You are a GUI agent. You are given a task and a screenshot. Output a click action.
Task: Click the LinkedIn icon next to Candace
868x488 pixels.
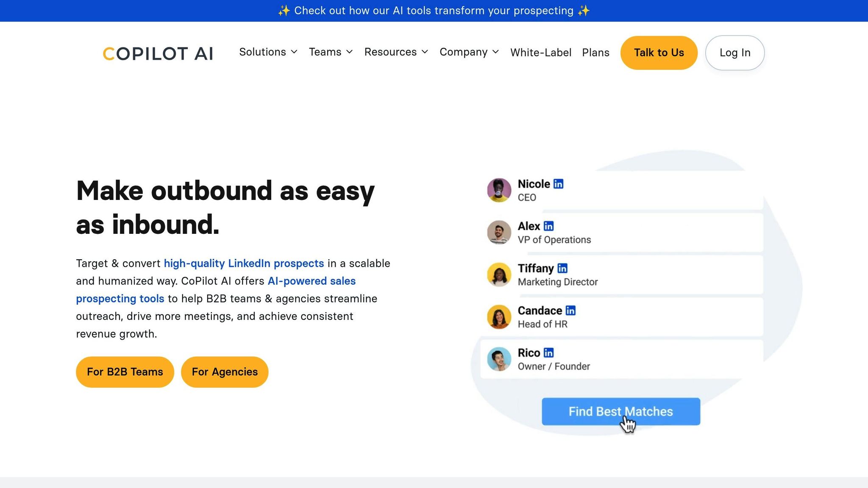pos(570,311)
